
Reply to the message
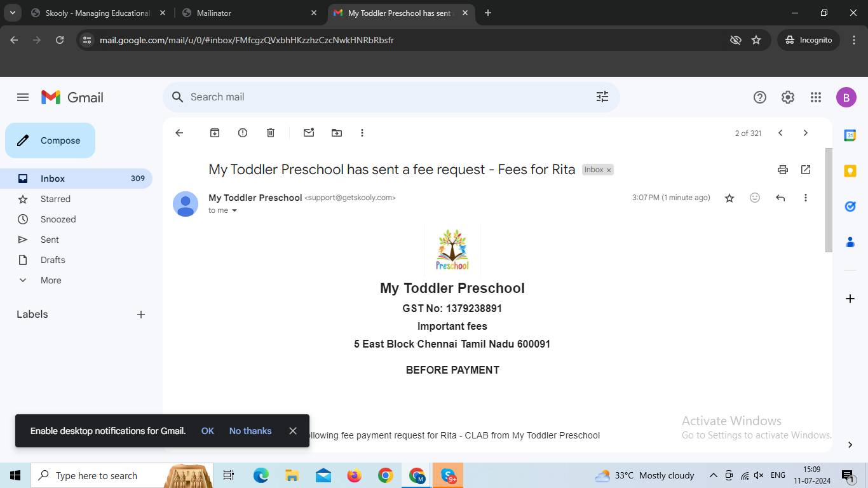[x=780, y=198]
